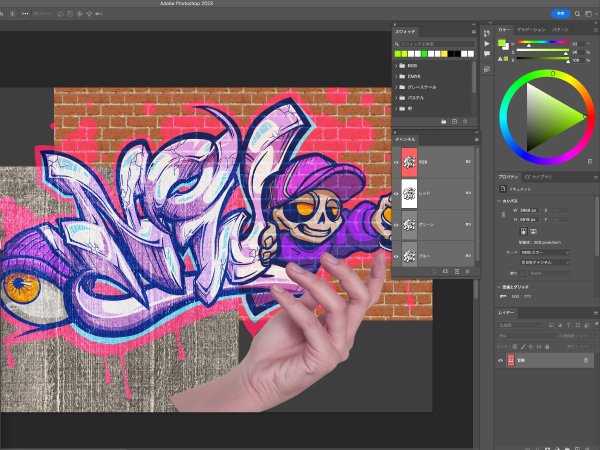
Task: Open the Properties panel menu icon
Action: pos(596,177)
